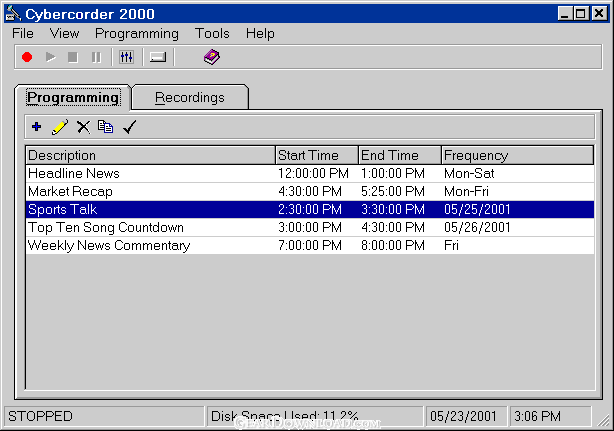Switch to the Recordings tab
614x431 pixels.
pyautogui.click(x=189, y=97)
